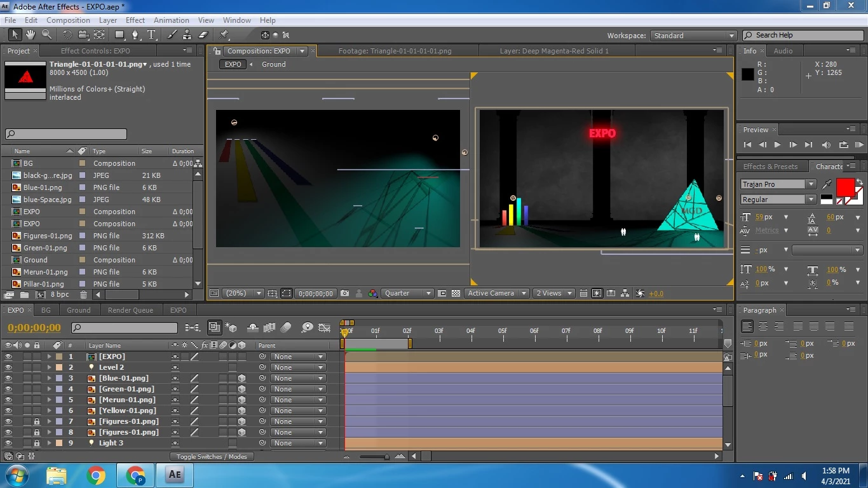The width and height of the screenshot is (868, 488).
Task: Click the Puppet Pin tool
Action: (224, 35)
